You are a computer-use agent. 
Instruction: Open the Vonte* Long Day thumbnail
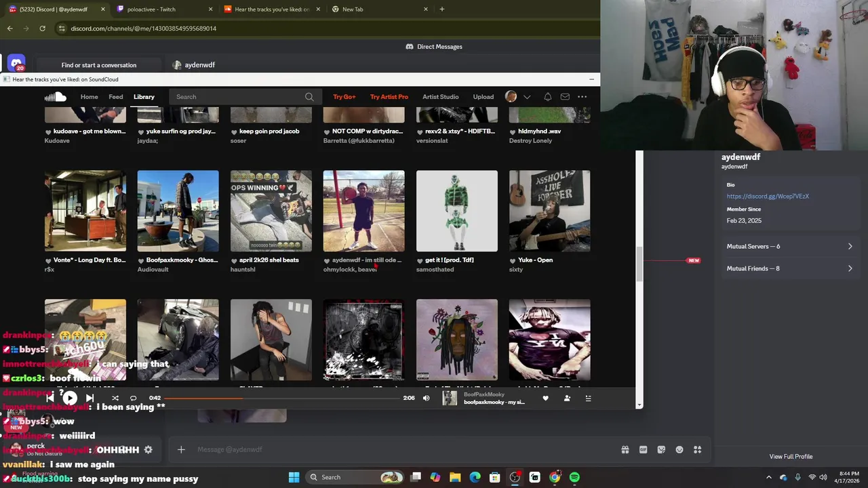tap(85, 211)
